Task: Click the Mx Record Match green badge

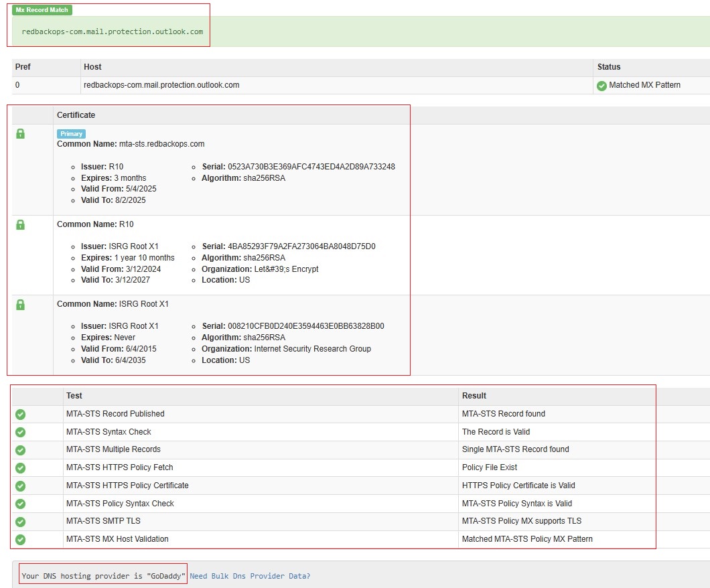Action: (42, 10)
